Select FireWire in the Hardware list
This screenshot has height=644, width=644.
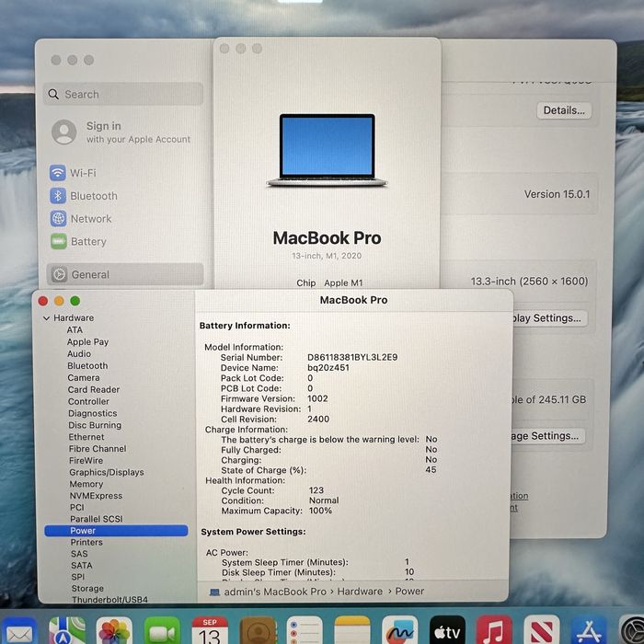pos(86,460)
